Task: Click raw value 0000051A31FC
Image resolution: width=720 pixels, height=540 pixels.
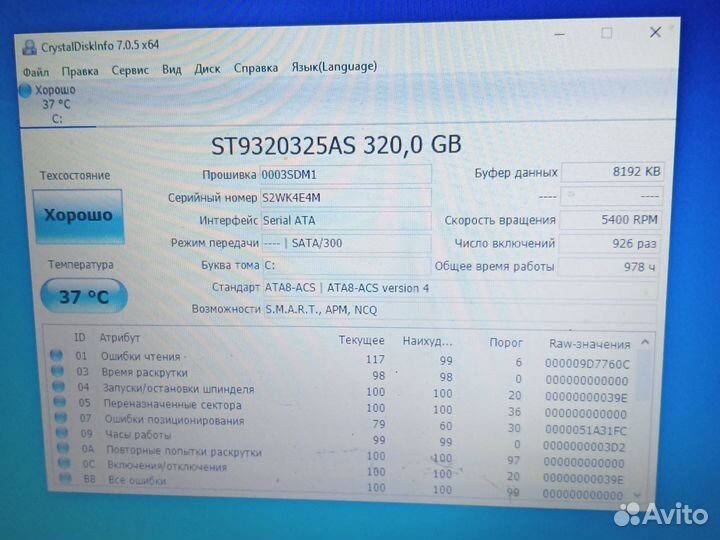Action: click(585, 430)
